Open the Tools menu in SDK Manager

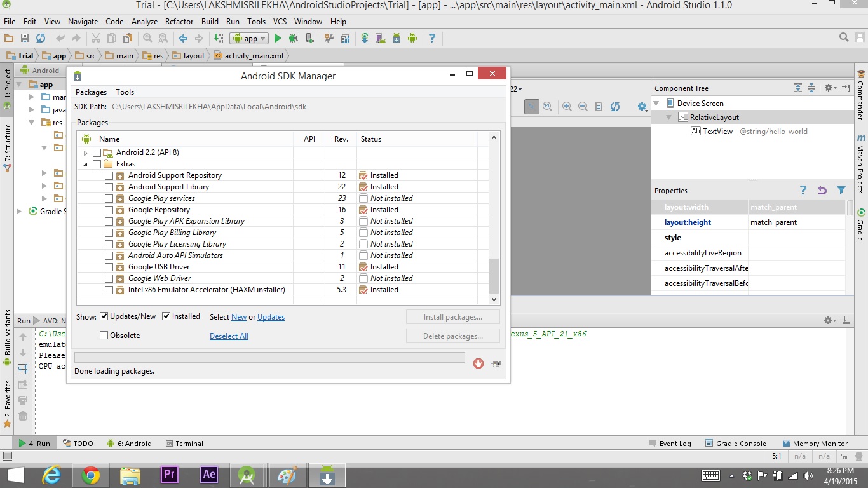(x=125, y=92)
